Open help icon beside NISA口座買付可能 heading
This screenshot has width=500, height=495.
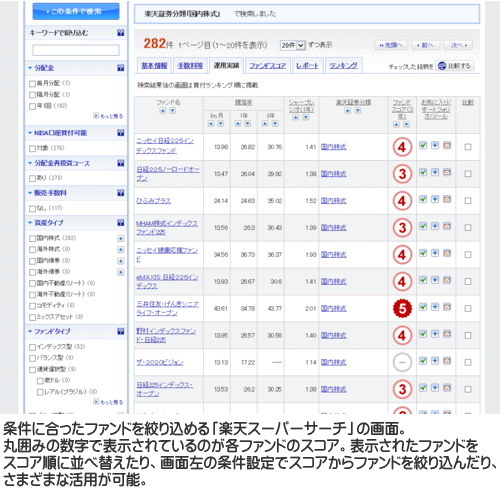click(x=121, y=133)
